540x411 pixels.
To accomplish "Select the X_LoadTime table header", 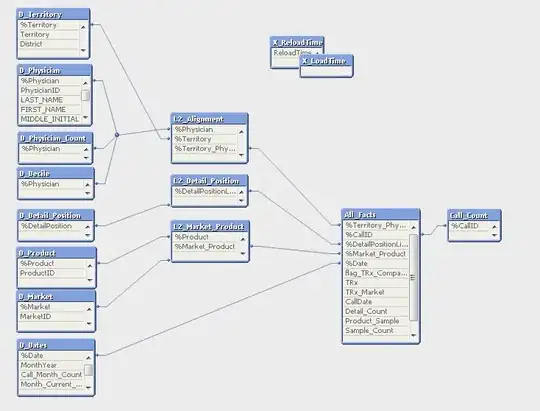I will (x=326, y=61).
